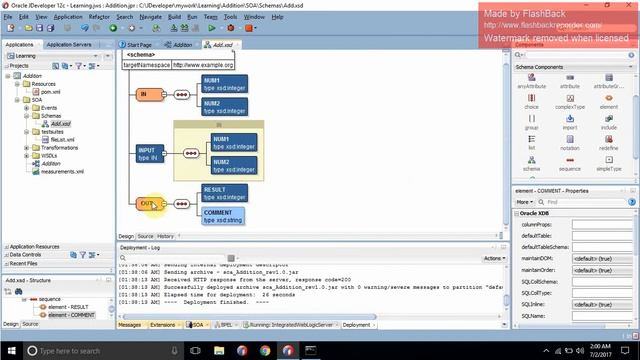The image size is (640, 360).
Task: Collapse the OUT element node toggle
Action: tap(164, 204)
